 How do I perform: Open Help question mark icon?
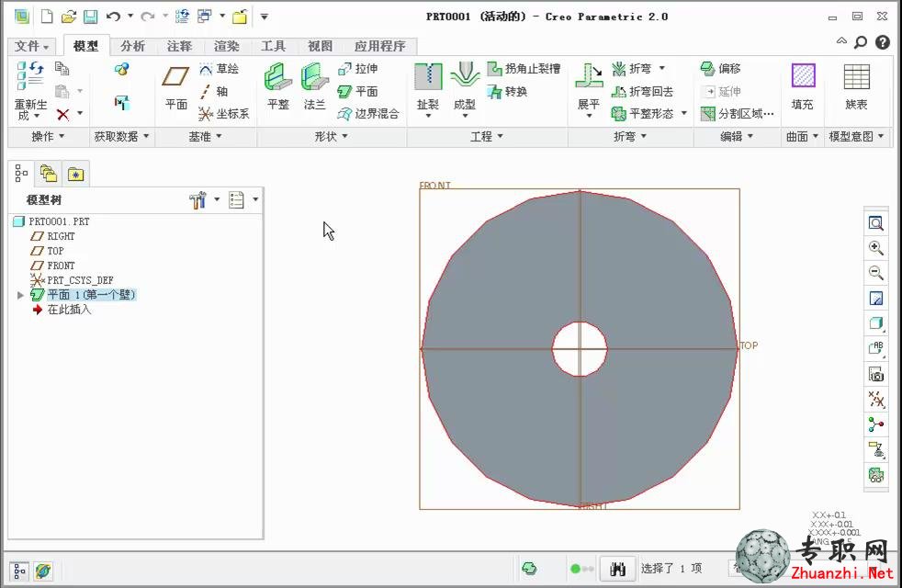tap(883, 42)
